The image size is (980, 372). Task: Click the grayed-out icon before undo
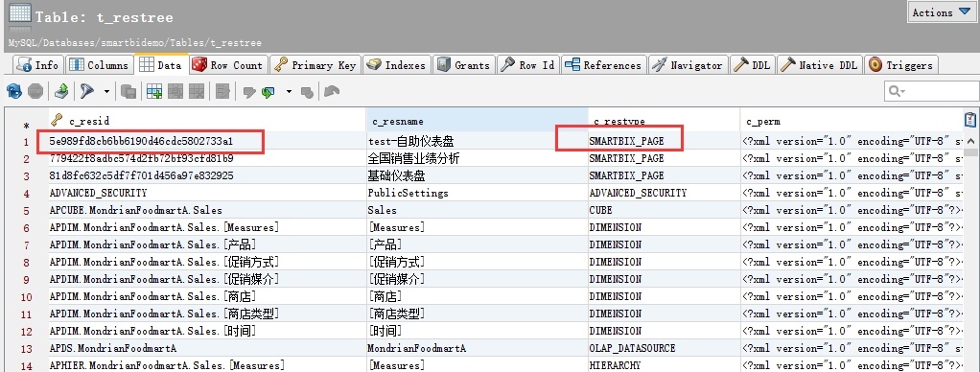[307, 92]
